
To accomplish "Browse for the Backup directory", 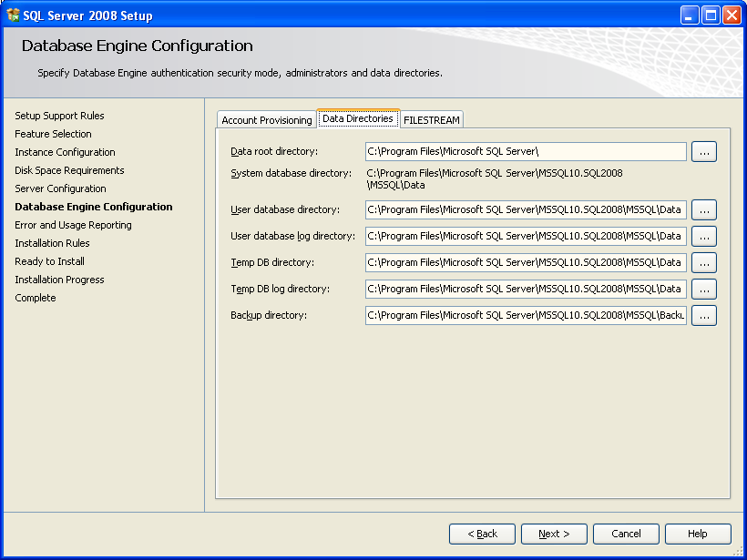I will point(704,316).
